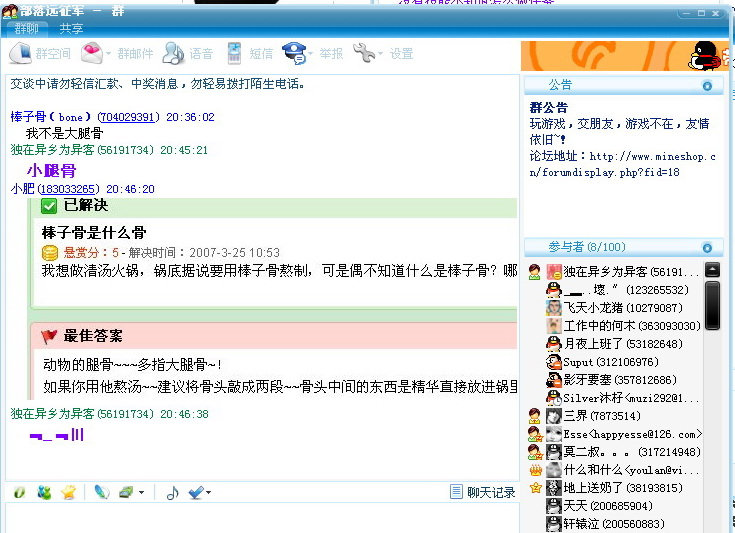Collapse the 参与者 panel

(x=707, y=248)
